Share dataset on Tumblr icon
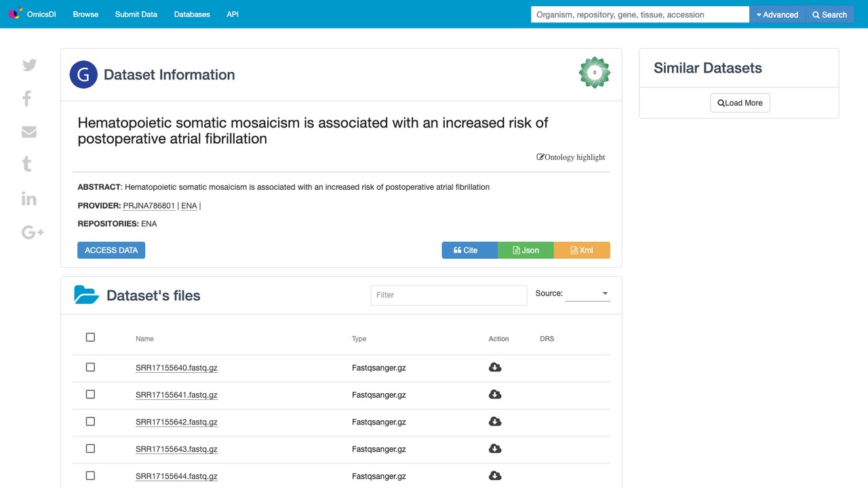This screenshot has height=488, width=868. click(x=27, y=164)
